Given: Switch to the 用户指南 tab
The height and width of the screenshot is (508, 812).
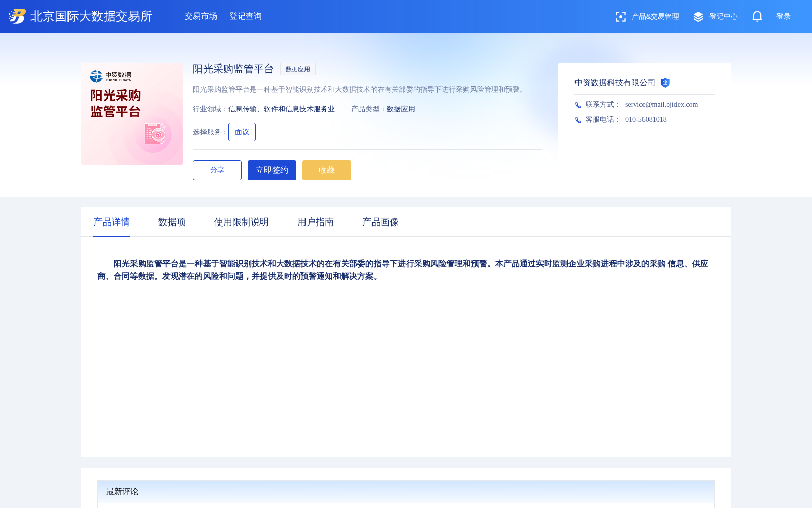Looking at the screenshot, I should pos(316,222).
